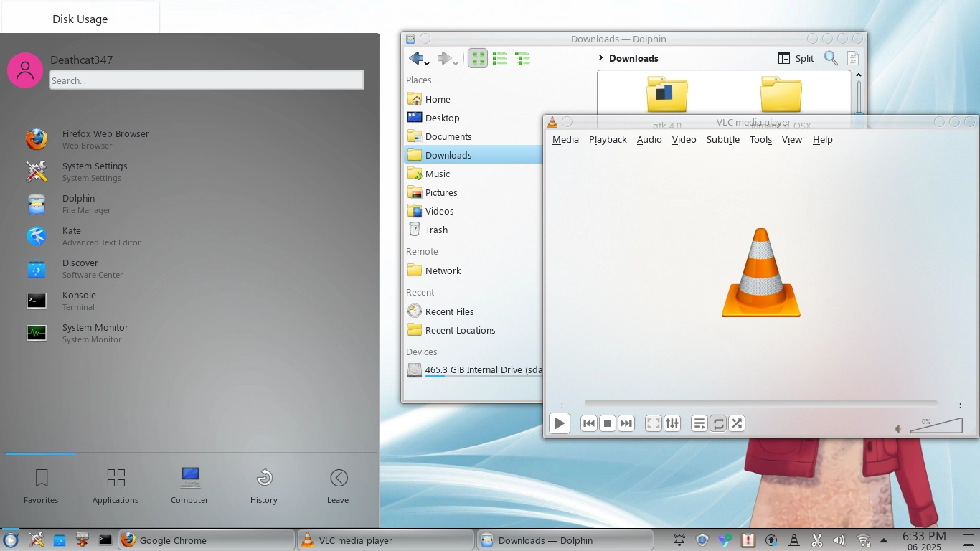Switch to launcher Favorites tab
The height and width of the screenshot is (551, 980).
pyautogui.click(x=41, y=486)
